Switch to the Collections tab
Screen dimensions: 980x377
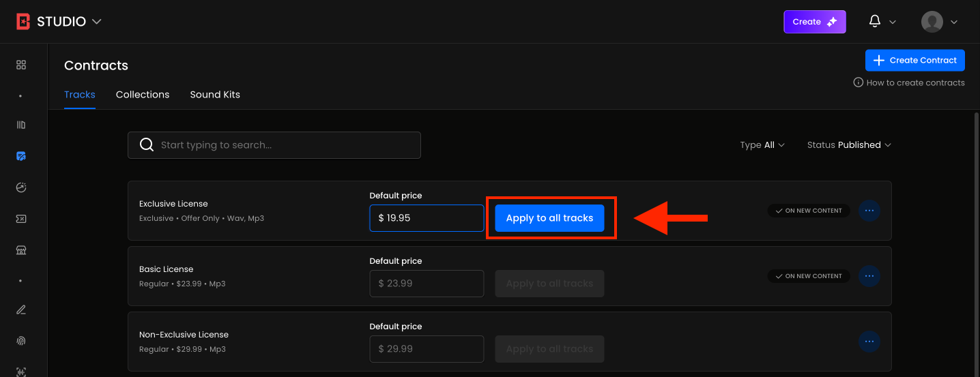[x=143, y=95]
